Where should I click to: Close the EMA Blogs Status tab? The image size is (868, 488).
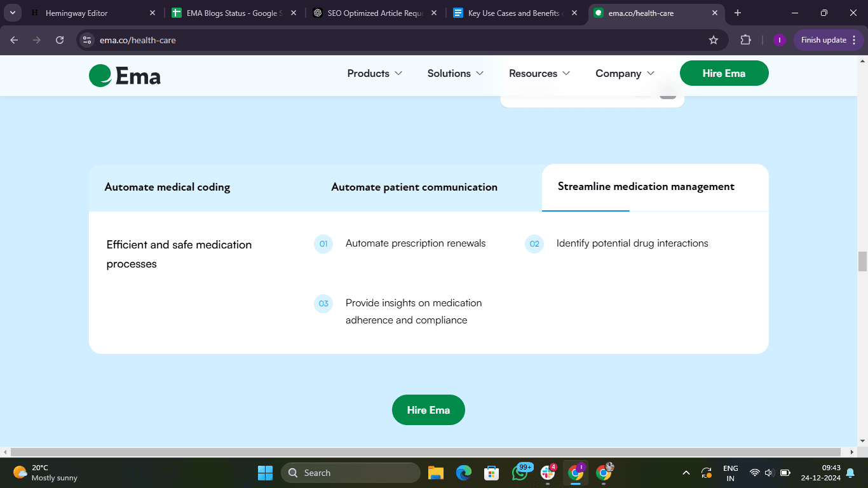click(294, 13)
